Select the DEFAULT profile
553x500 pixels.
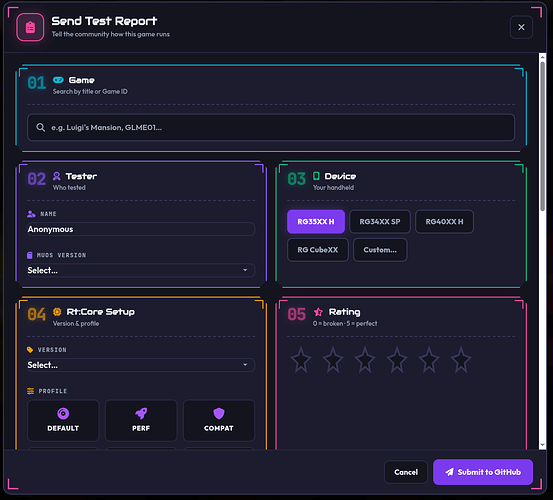(x=63, y=420)
